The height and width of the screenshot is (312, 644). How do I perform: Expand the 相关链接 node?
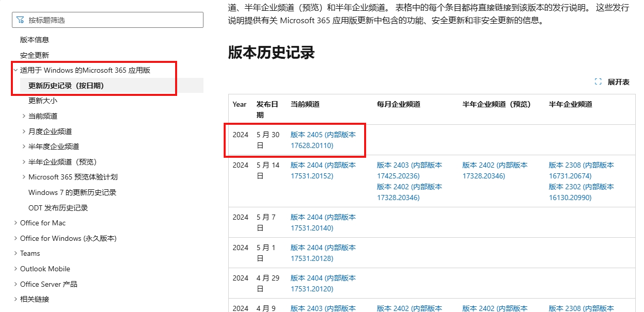(15, 299)
